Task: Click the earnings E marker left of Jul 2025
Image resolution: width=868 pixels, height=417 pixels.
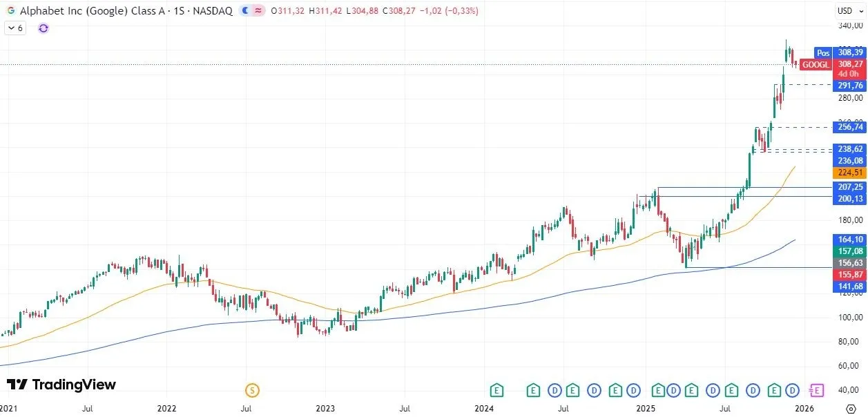Action: click(691, 390)
